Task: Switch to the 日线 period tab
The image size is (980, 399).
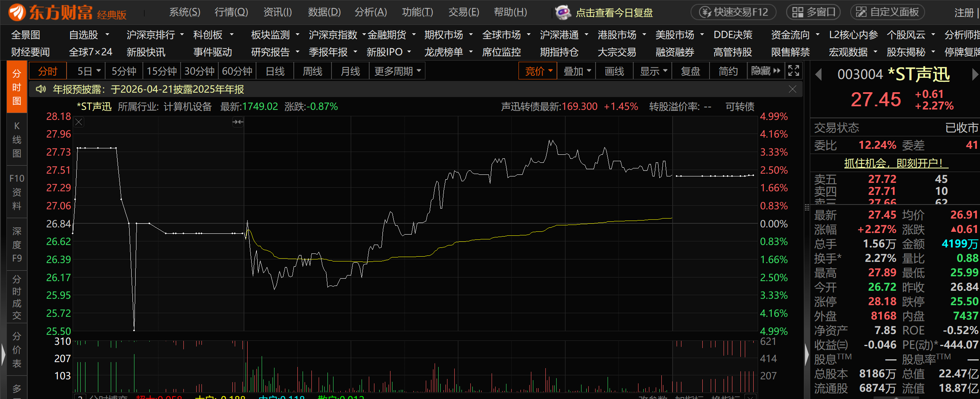Action: 275,71
